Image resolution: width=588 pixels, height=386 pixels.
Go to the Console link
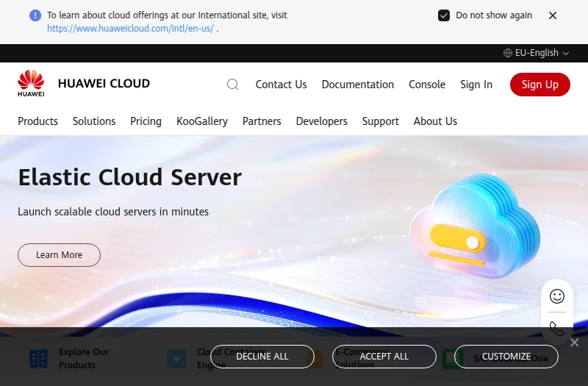pos(427,85)
